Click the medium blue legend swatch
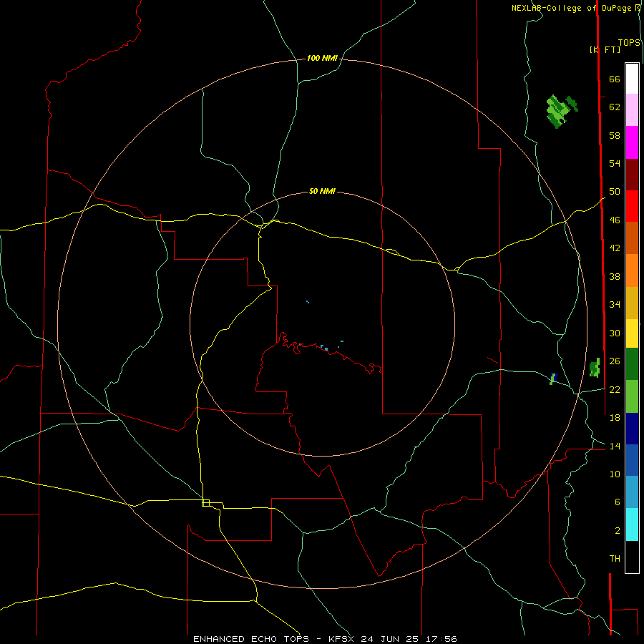This screenshot has width=644, height=644. 632,460
